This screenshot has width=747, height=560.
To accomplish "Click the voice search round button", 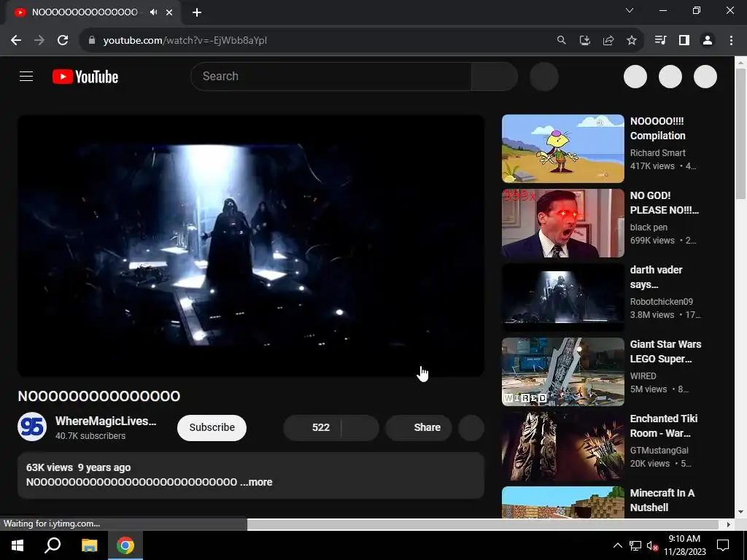I will [x=544, y=76].
